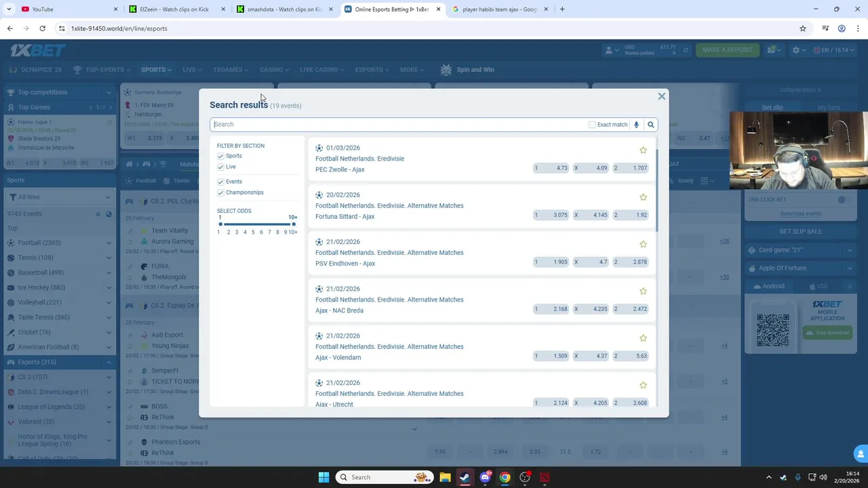Uncheck the Live section filter
868x488 pixels.
click(x=220, y=167)
